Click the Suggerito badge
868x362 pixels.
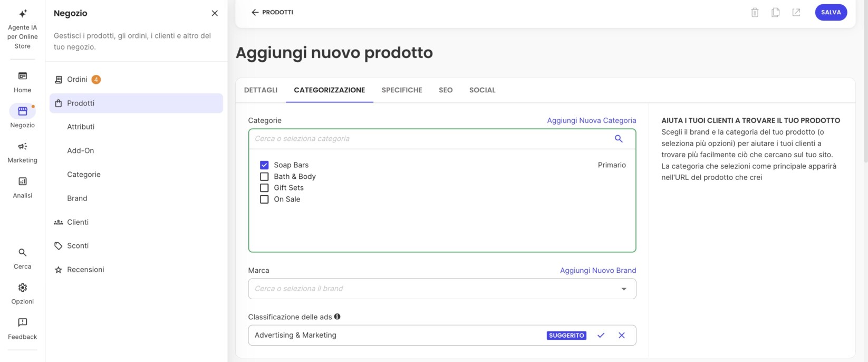tap(566, 336)
